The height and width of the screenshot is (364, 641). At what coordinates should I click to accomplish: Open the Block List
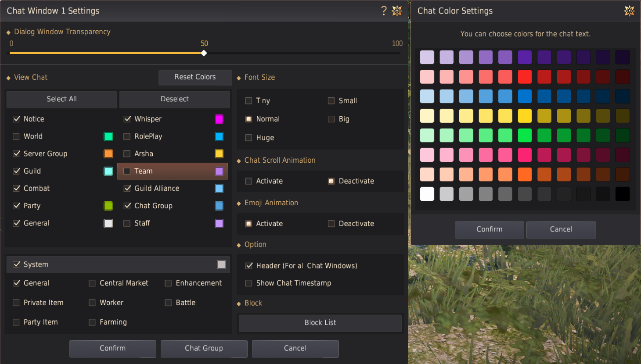(320, 323)
